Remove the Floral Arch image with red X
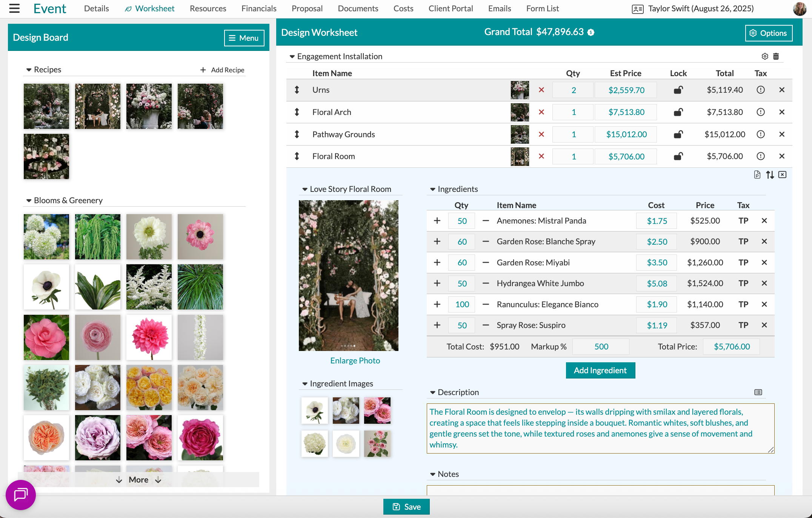The height and width of the screenshot is (518, 812). tap(541, 112)
